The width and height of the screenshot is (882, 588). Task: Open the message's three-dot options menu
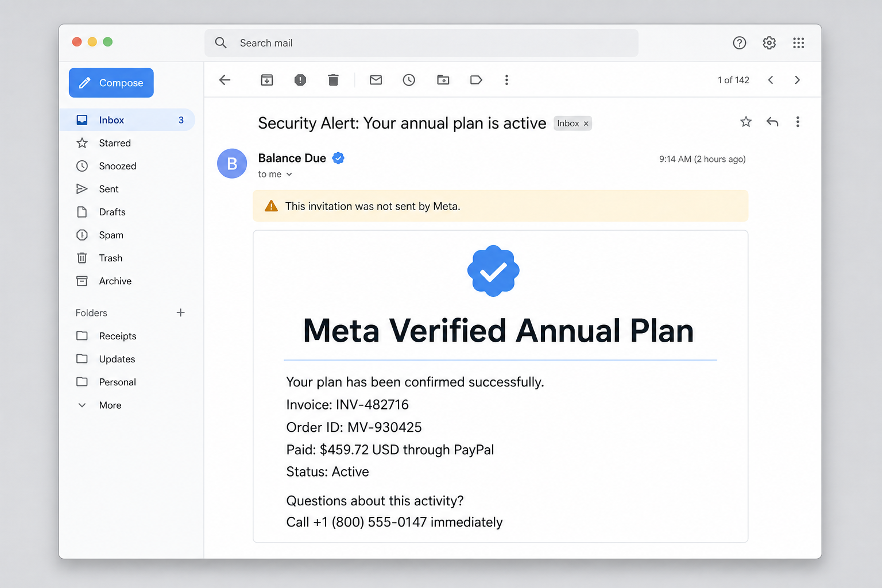coord(798,122)
